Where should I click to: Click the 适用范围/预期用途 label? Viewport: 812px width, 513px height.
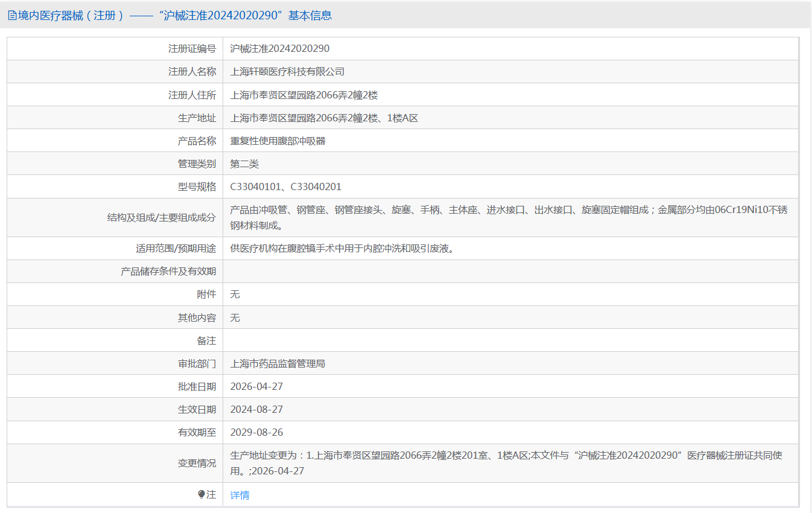(x=176, y=248)
